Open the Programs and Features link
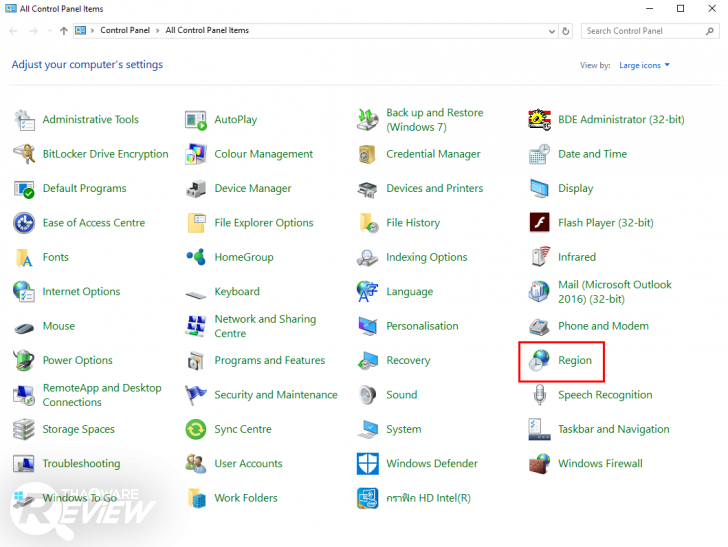Image resolution: width=728 pixels, height=547 pixels. click(270, 360)
